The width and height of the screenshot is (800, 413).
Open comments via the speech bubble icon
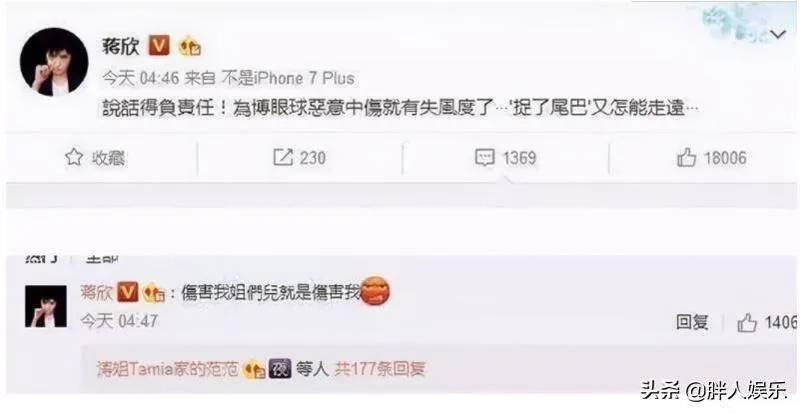click(485, 157)
